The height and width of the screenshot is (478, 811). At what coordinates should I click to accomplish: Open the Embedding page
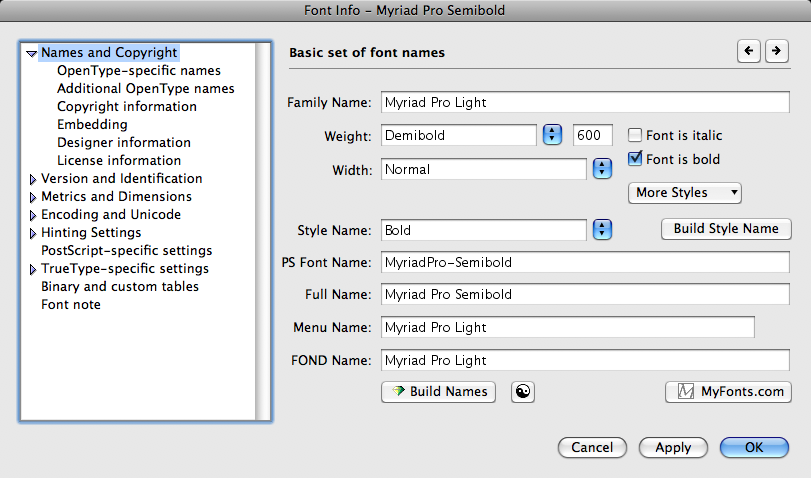click(92, 125)
